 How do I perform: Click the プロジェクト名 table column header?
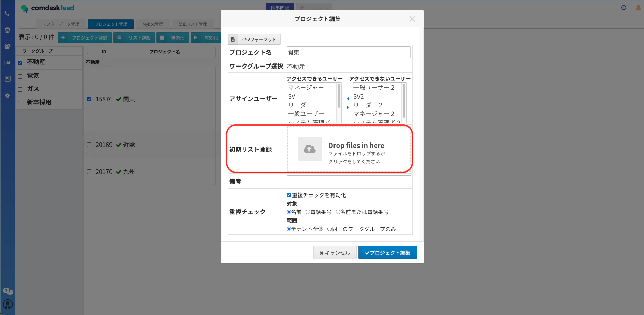pyautogui.click(x=165, y=52)
